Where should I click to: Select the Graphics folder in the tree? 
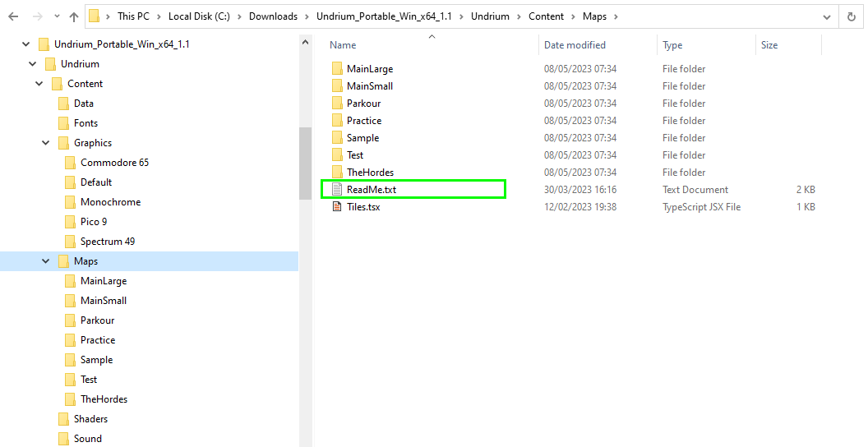coord(93,143)
